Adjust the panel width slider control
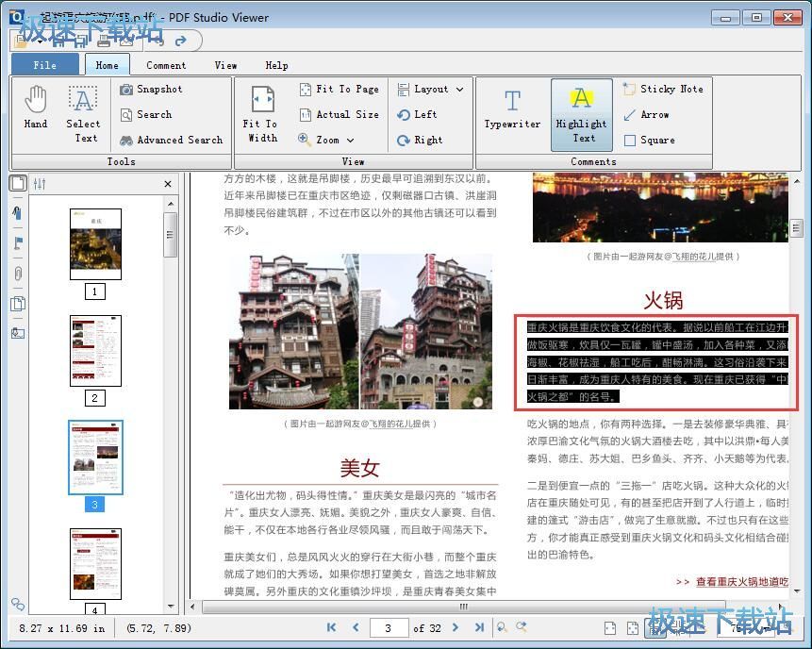This screenshot has height=649, width=812. tap(37, 183)
